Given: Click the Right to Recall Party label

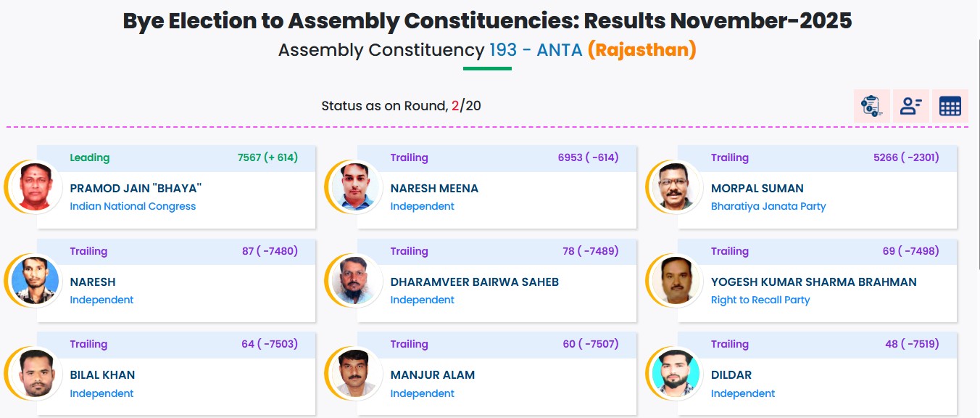Looking at the screenshot, I should tap(760, 300).
